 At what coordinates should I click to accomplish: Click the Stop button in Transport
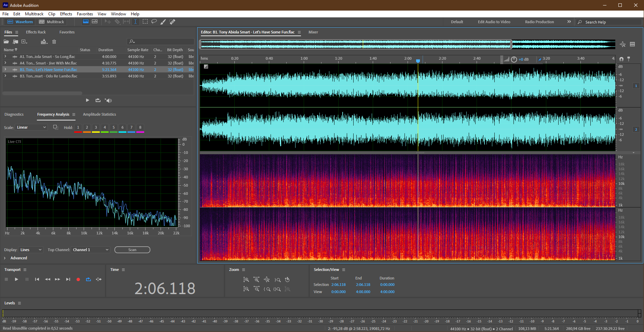6,279
